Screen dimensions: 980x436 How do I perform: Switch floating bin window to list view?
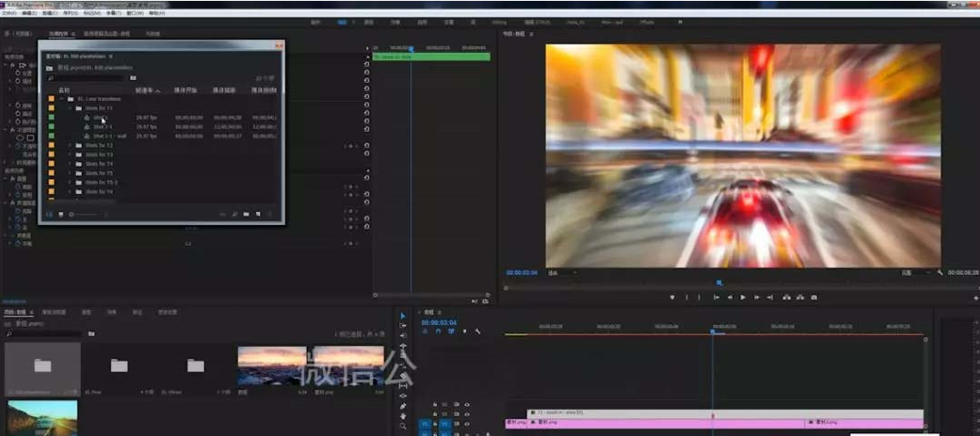tap(49, 214)
